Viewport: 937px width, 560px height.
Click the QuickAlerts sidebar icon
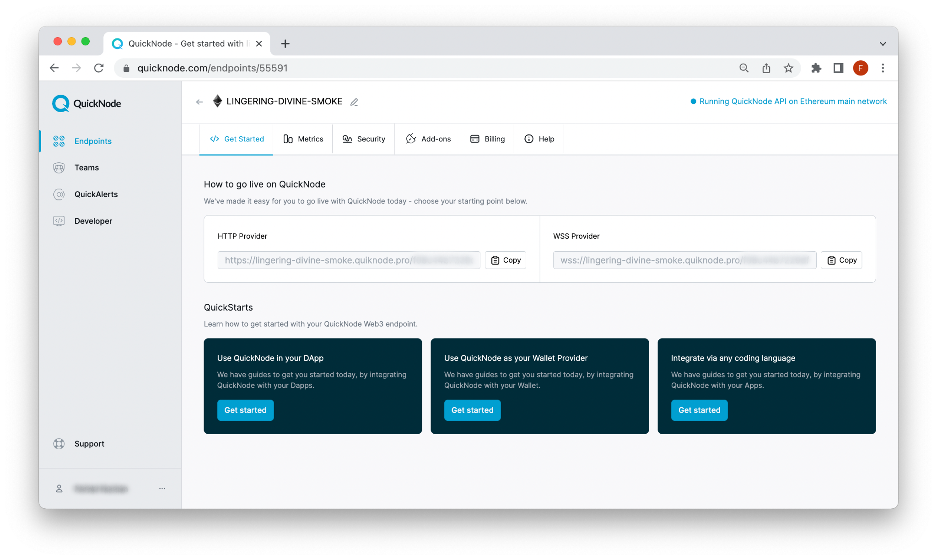[x=59, y=194]
